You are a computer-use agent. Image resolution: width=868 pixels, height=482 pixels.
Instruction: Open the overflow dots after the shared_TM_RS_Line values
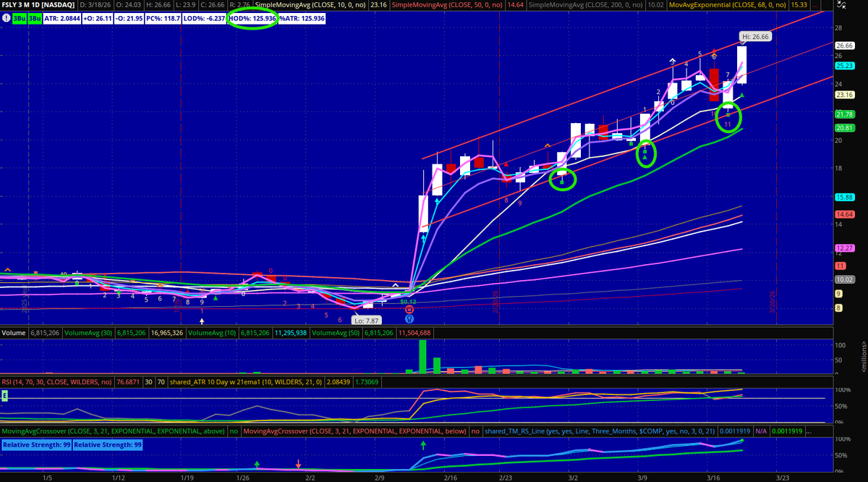pos(808,431)
